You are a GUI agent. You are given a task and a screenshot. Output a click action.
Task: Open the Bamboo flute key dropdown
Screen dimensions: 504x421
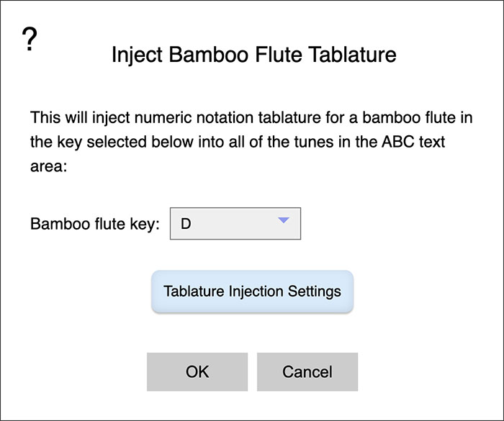[235, 224]
